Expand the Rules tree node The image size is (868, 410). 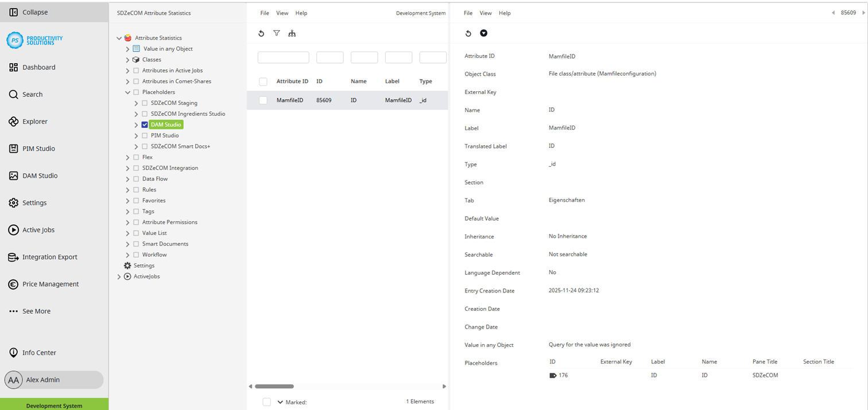coord(127,189)
